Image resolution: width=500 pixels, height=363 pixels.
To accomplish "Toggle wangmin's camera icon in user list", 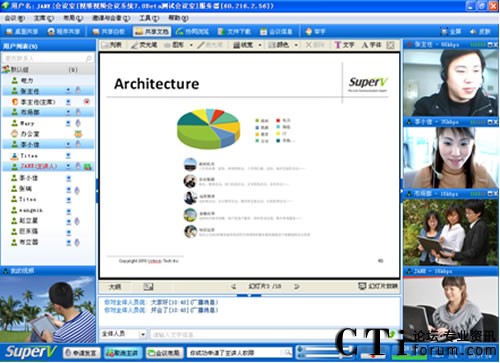I will (x=68, y=211).
